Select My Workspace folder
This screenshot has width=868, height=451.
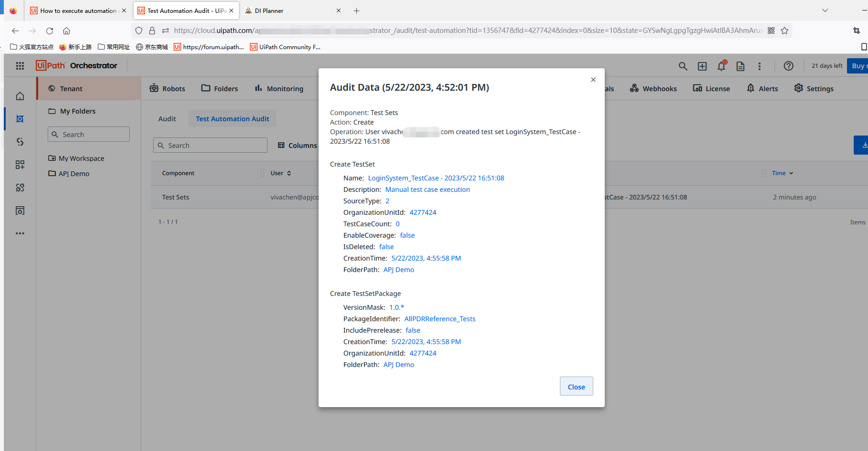[x=76, y=158]
